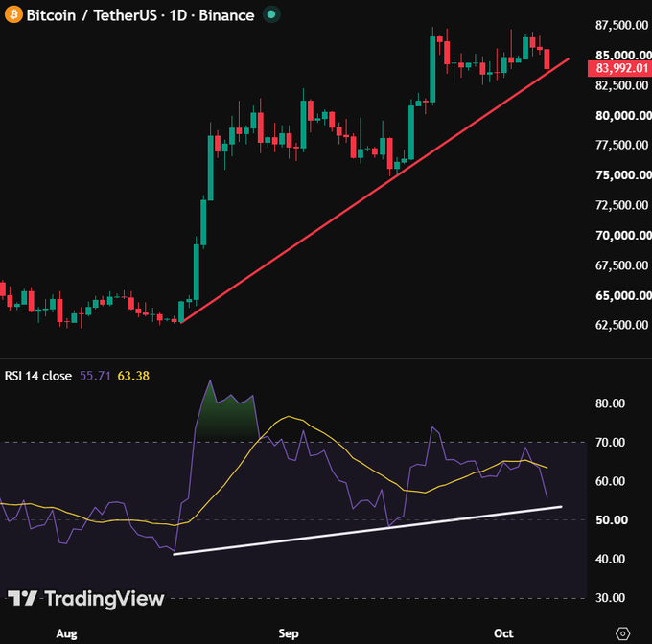
Task: Click the Oct label on time axis
Action: [x=503, y=633]
